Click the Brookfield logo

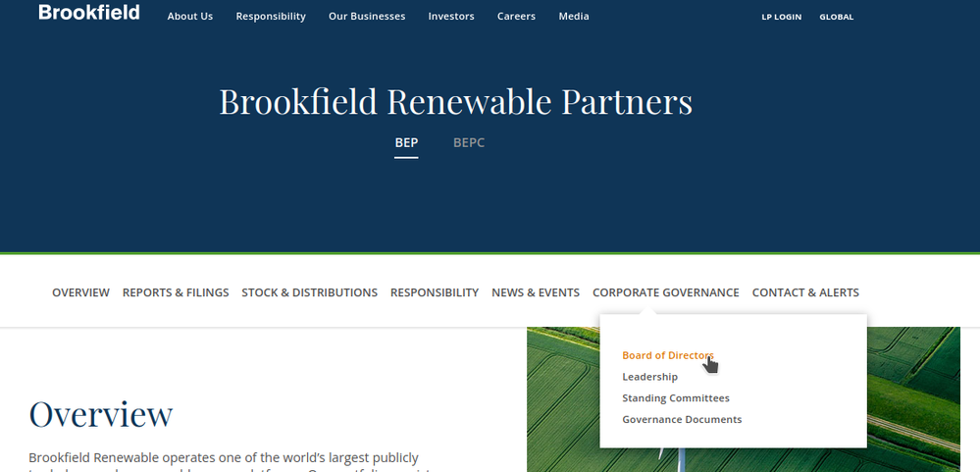pyautogui.click(x=89, y=13)
